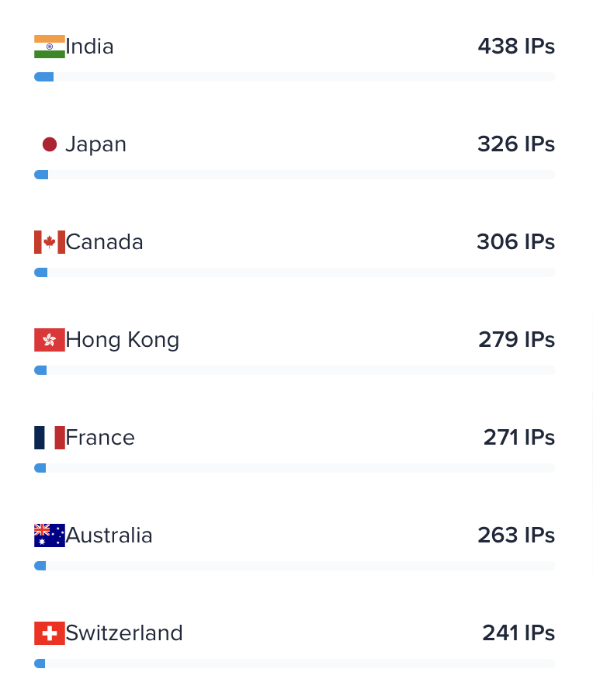Click the Switzerland flag icon

tap(50, 633)
